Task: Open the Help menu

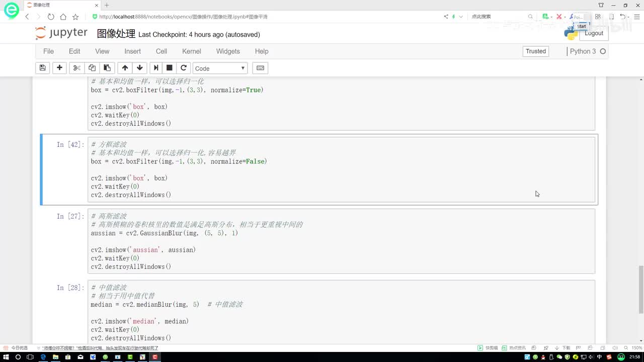Action: (x=262, y=51)
